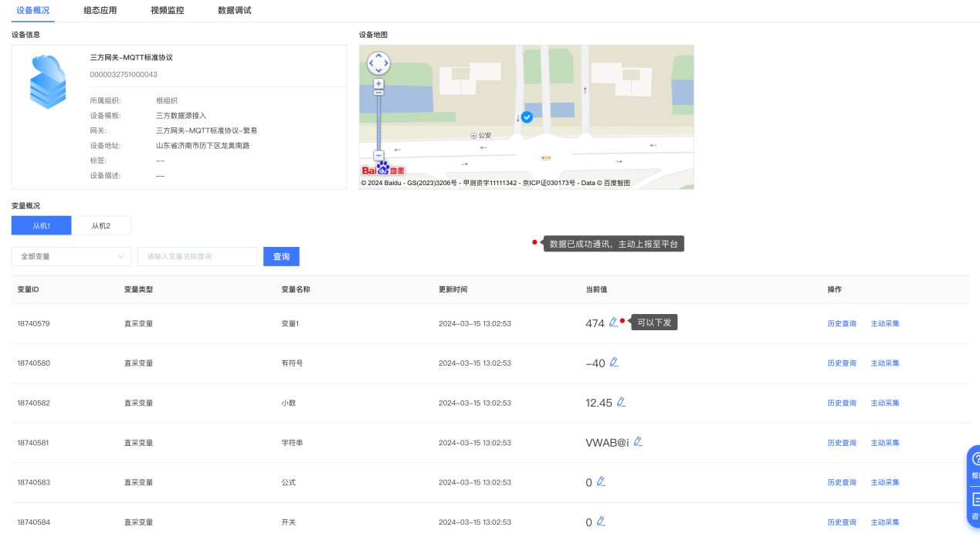Click 主动采集 for the 字符串 variable
980x537 pixels.
885,443
